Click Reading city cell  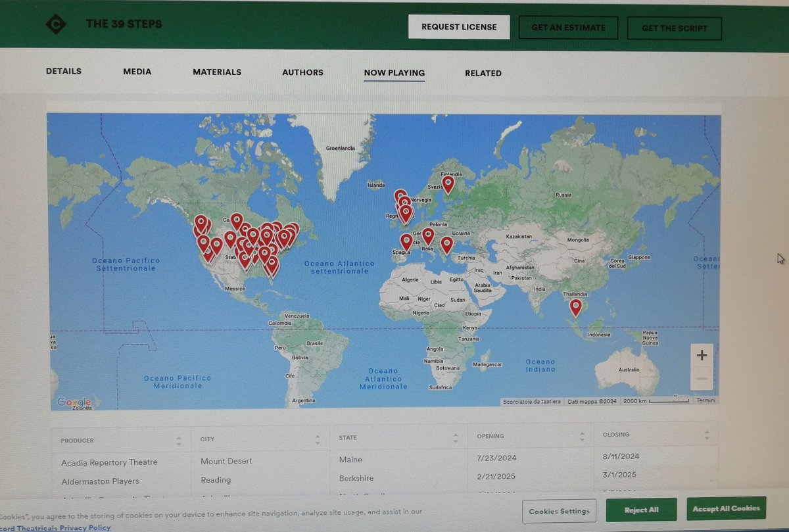(x=216, y=480)
